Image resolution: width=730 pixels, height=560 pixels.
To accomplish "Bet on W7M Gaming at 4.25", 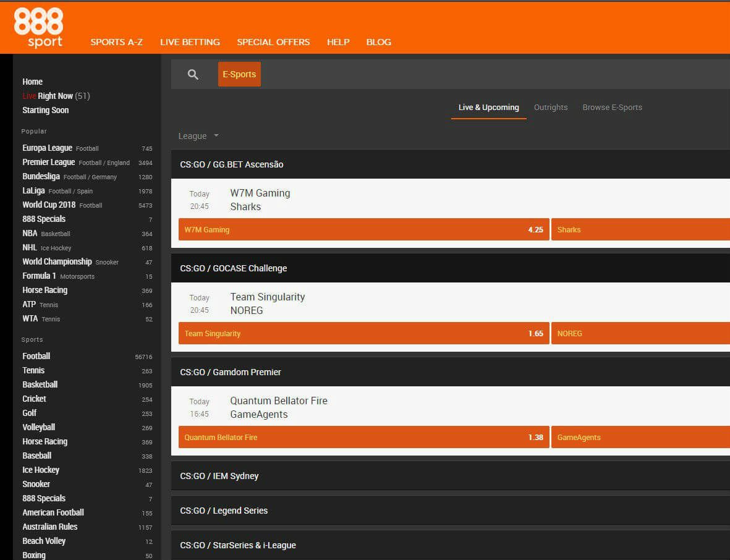I will [x=363, y=229].
